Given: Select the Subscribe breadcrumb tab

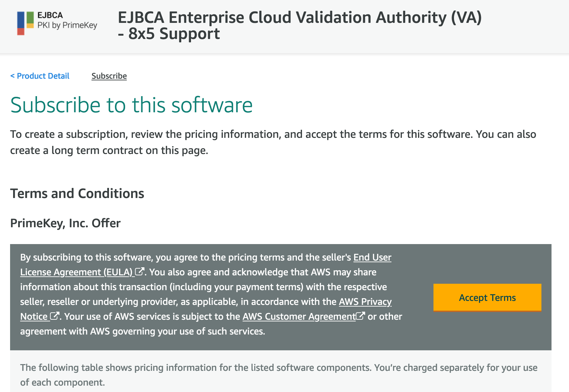Looking at the screenshot, I should tap(109, 76).
